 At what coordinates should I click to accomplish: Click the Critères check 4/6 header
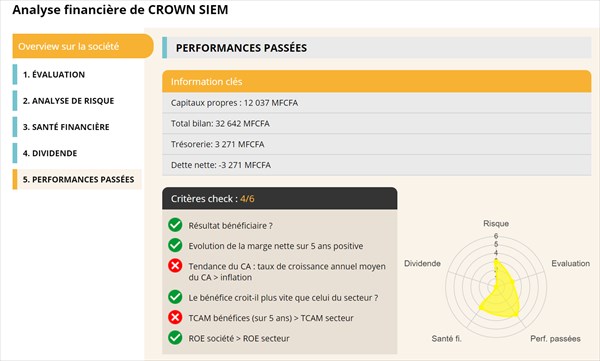click(280, 199)
